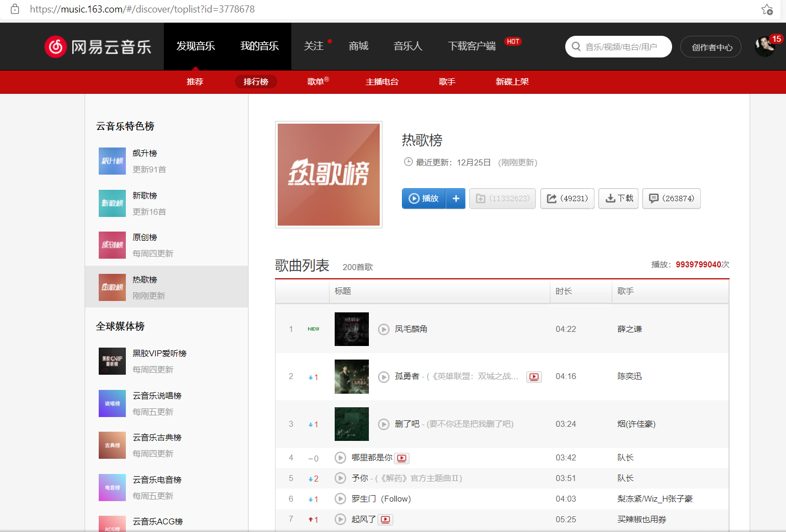Open the 云音乐说唱榜 chart icon
This screenshot has height=532, width=786.
112,403
